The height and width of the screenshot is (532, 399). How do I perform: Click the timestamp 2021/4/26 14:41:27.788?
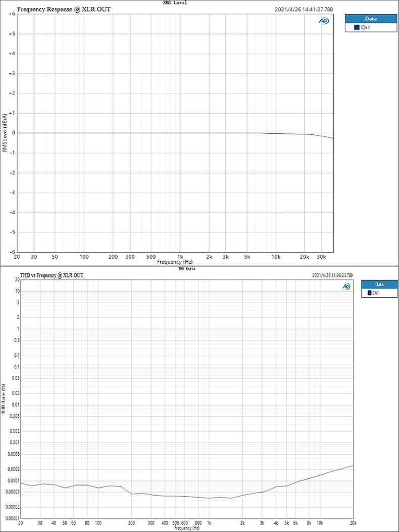pyautogui.click(x=305, y=10)
